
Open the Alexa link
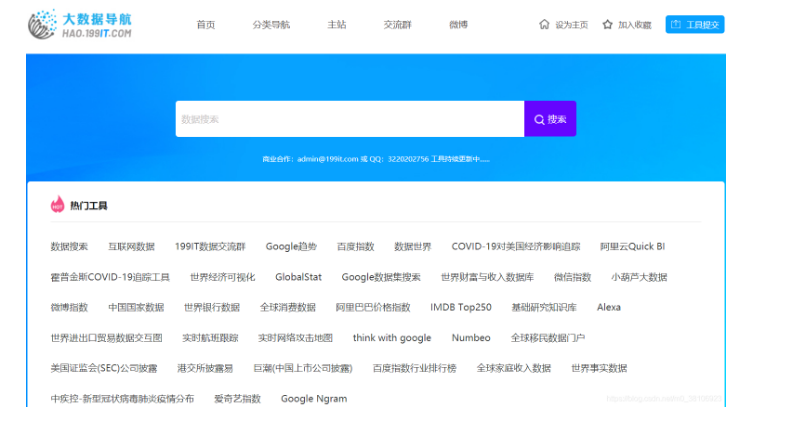click(609, 307)
